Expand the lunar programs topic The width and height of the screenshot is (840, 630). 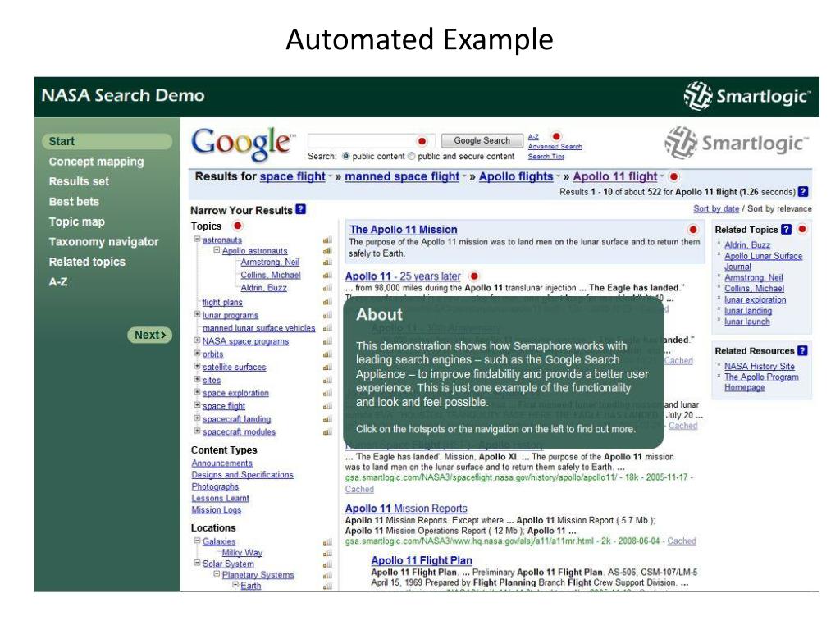click(197, 314)
